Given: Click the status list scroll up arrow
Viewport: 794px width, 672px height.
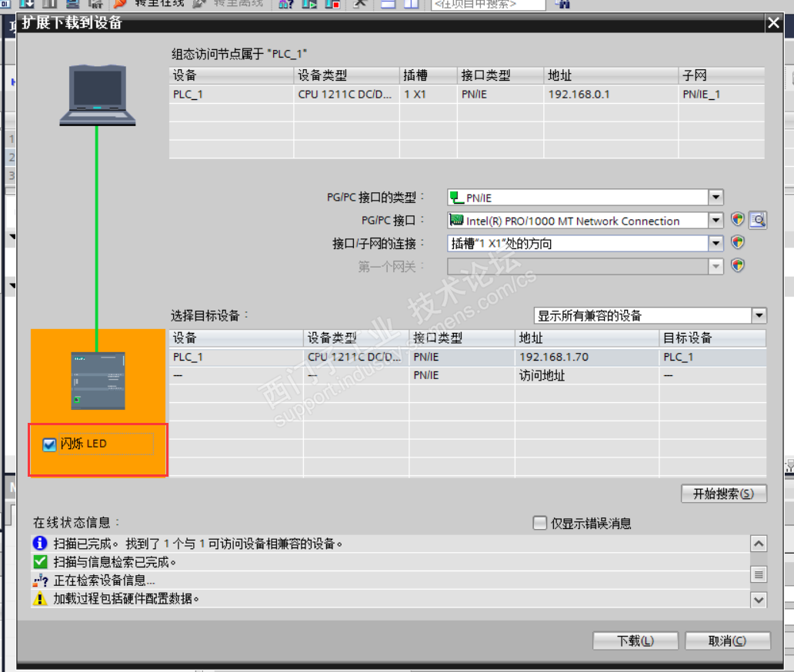Looking at the screenshot, I should 759,544.
